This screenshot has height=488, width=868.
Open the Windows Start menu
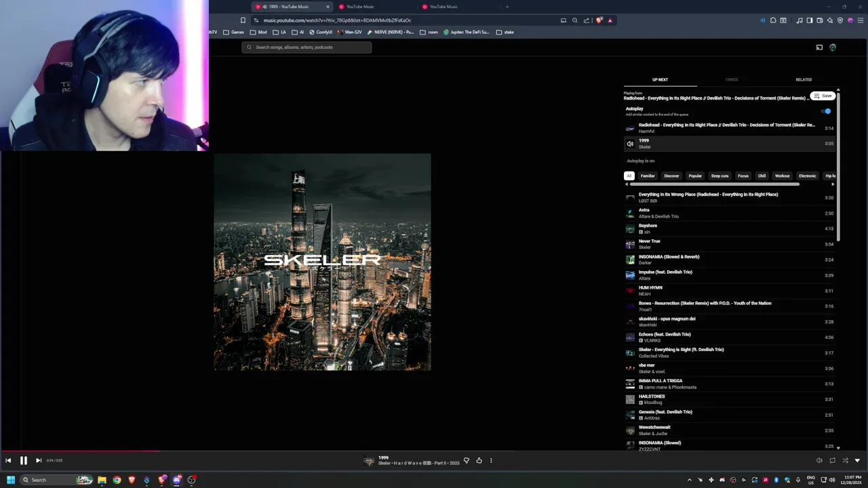[x=11, y=480]
